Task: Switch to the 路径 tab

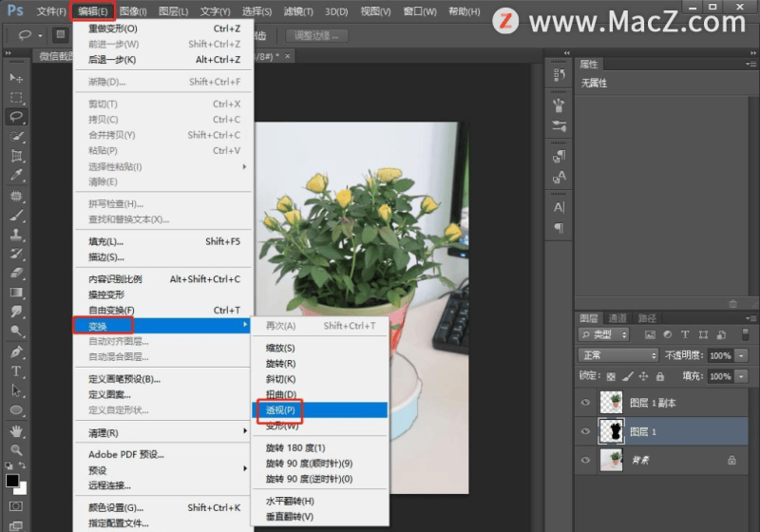Action: click(x=647, y=318)
